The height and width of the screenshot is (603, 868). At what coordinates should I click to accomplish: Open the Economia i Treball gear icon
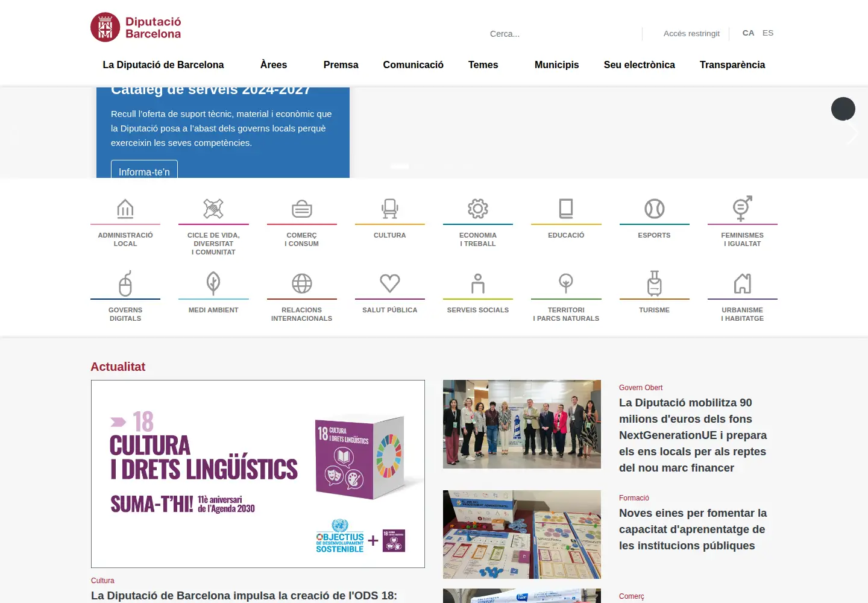[x=478, y=209]
